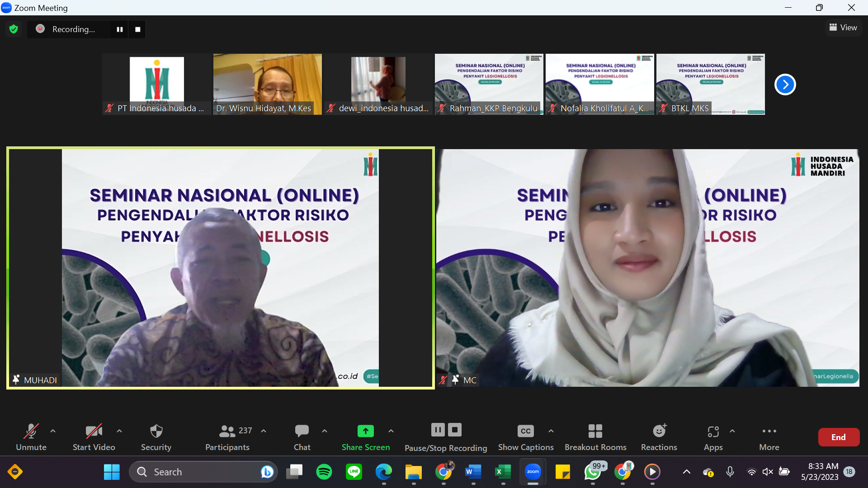Open the More menu

[769, 437]
